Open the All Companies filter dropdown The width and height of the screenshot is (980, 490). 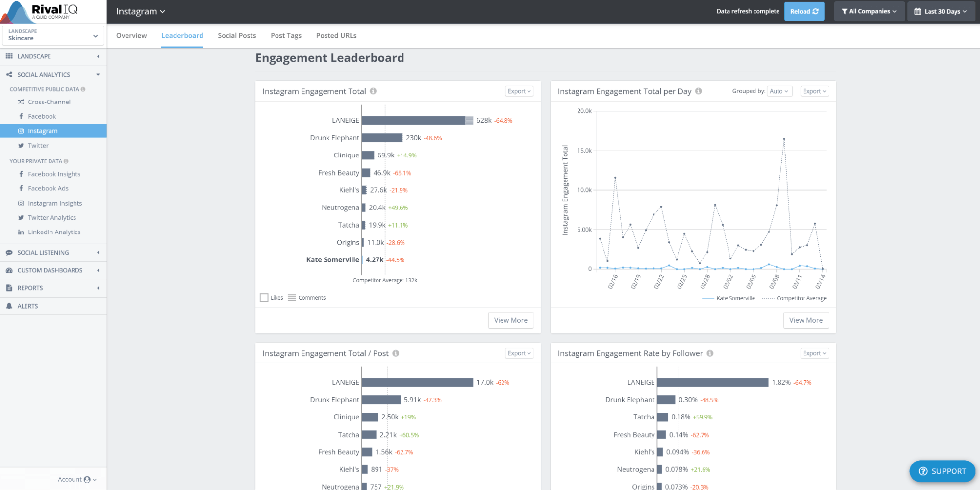[x=869, y=11]
